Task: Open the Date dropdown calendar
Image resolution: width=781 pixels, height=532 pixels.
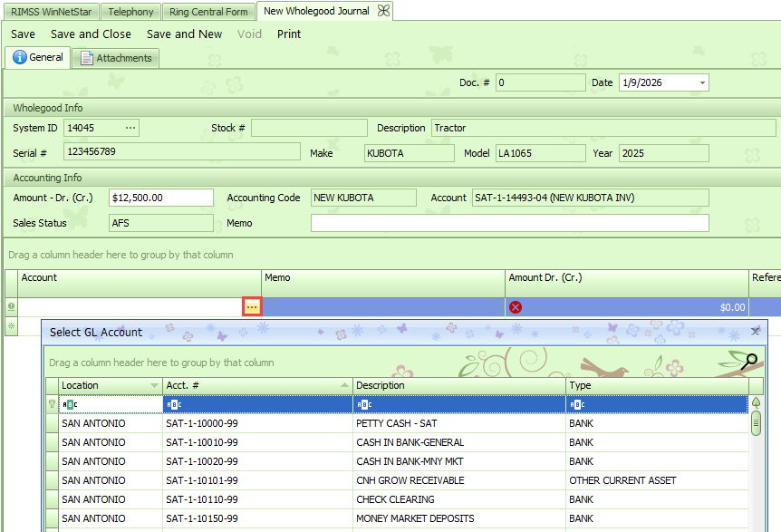Action: point(702,83)
